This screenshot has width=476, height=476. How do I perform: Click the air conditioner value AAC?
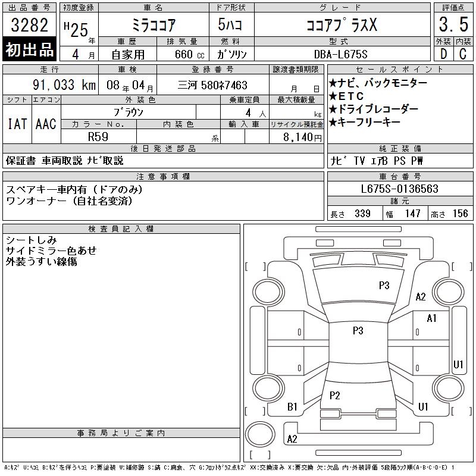click(x=46, y=124)
